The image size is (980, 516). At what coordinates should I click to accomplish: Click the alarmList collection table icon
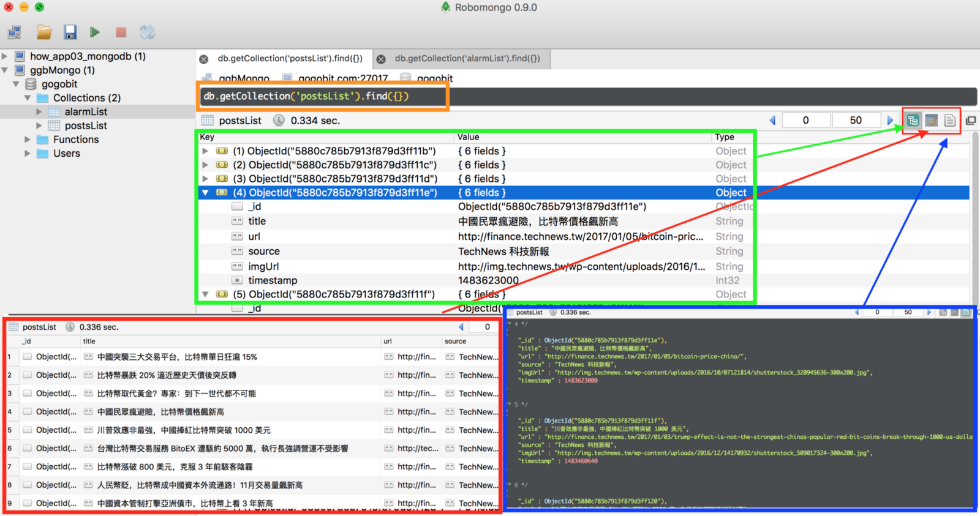click(x=54, y=112)
